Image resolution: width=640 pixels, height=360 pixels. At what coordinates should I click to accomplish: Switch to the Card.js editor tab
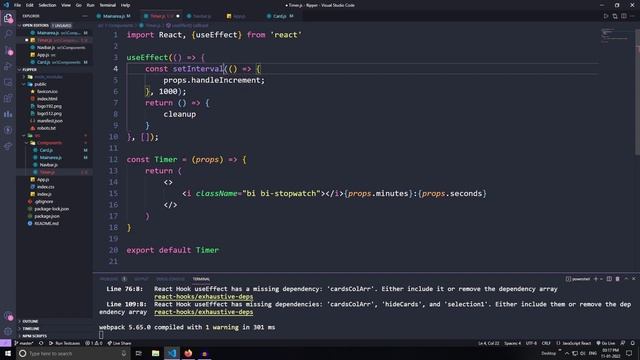(x=280, y=16)
